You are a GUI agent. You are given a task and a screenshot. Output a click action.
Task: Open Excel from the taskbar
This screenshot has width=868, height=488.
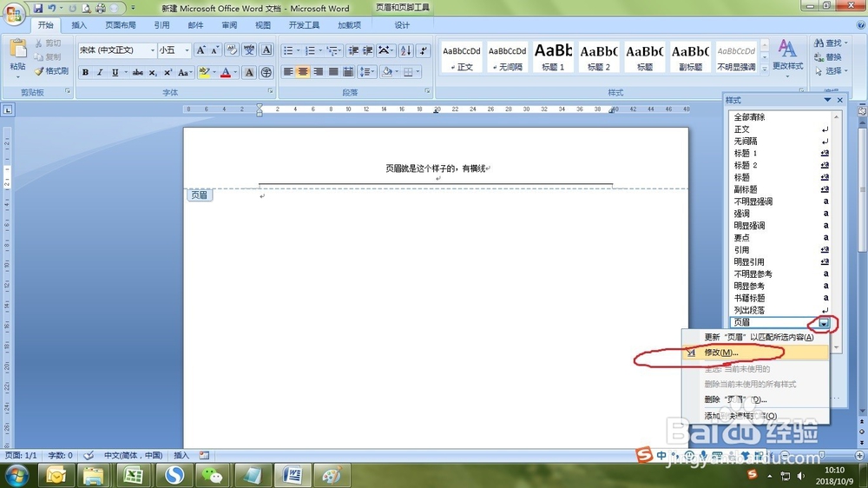[x=134, y=475]
